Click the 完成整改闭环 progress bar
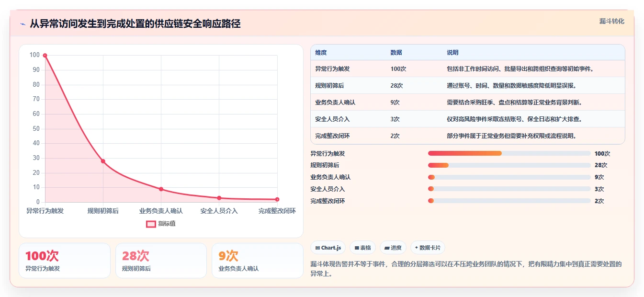 click(x=509, y=201)
